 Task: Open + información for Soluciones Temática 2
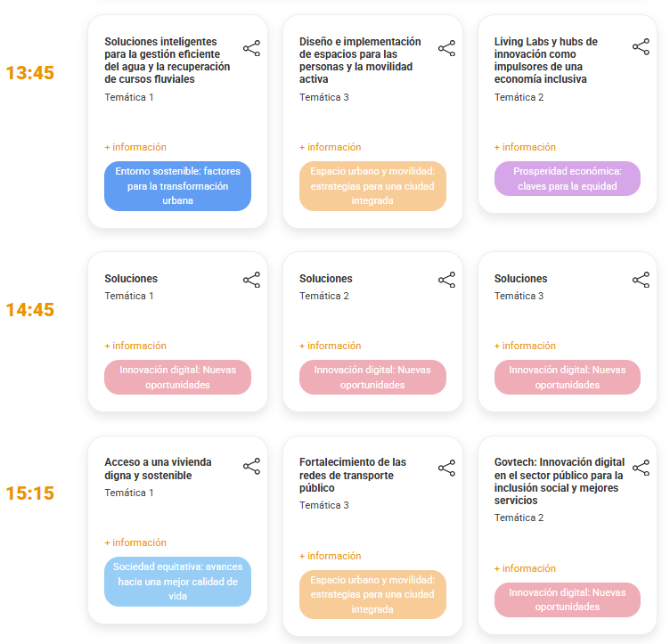330,346
